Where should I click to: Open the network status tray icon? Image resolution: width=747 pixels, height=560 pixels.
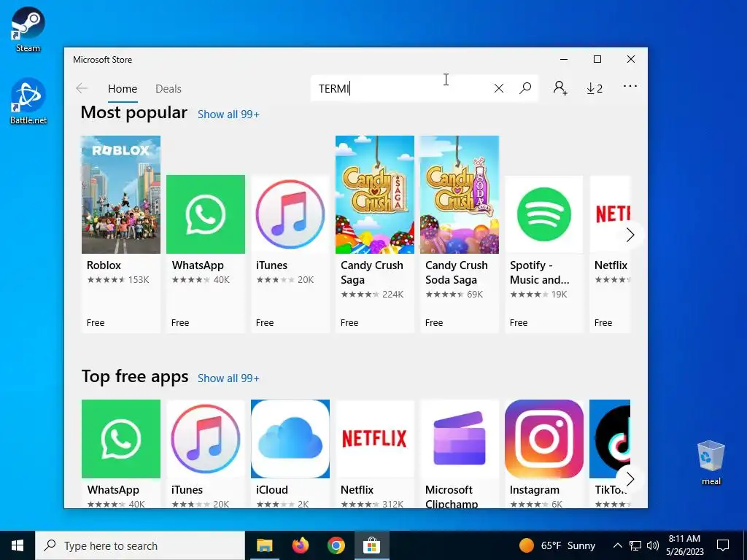pos(635,545)
